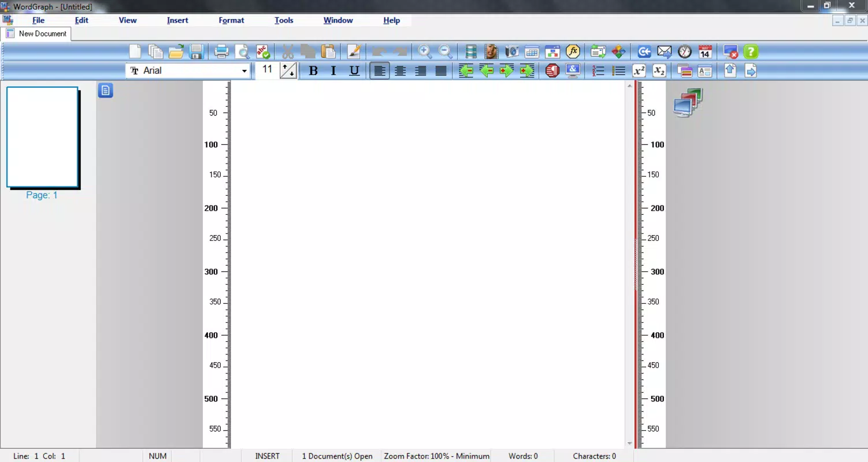Open the Tools menu
The height and width of the screenshot is (462, 868).
[x=284, y=20]
